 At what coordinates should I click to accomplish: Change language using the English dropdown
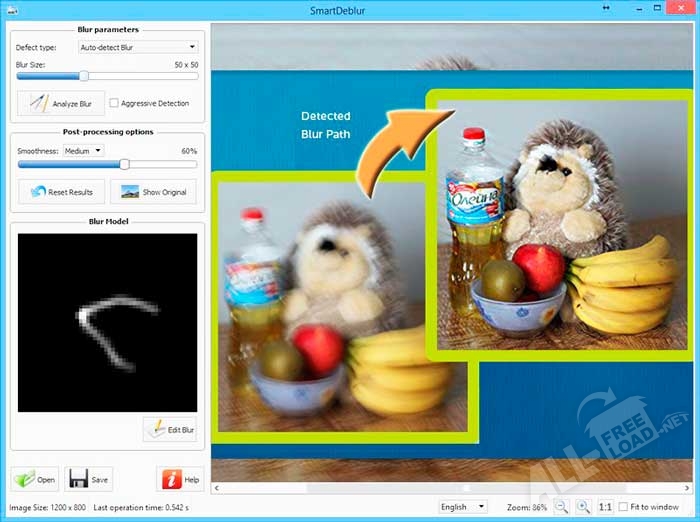(463, 507)
